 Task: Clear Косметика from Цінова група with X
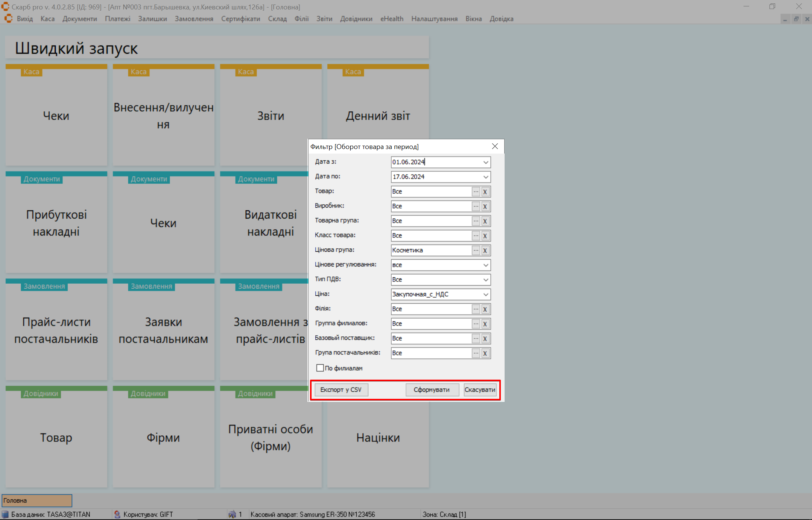[485, 250]
